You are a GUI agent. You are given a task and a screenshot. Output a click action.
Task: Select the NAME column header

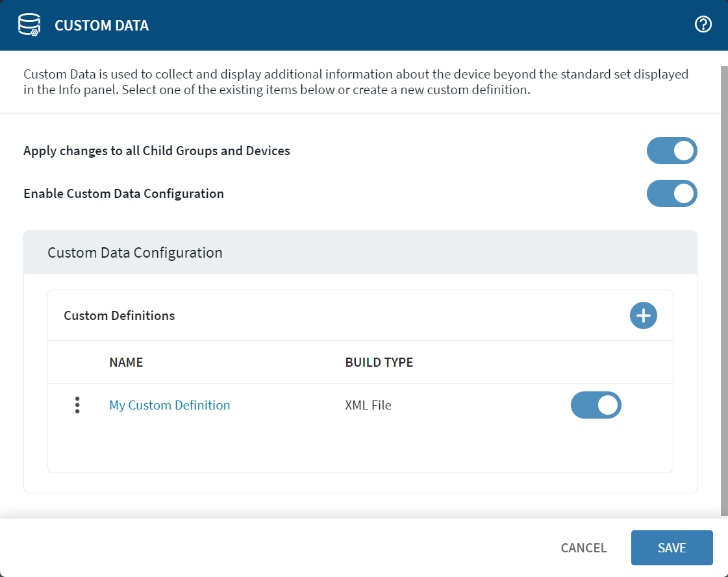click(x=126, y=362)
